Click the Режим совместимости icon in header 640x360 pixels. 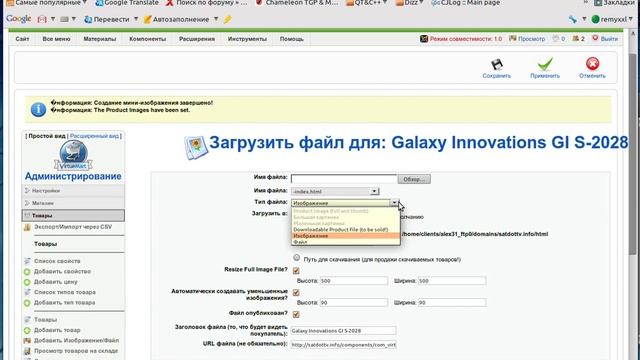point(424,39)
